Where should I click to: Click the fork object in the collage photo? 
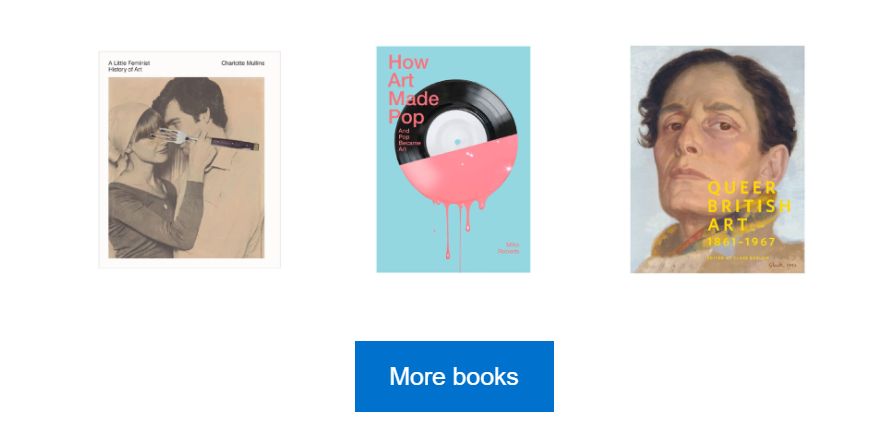point(176,136)
